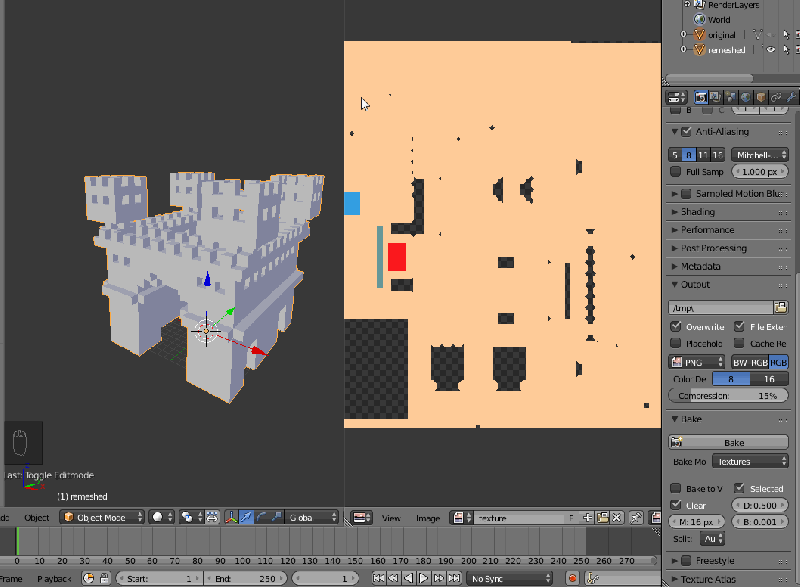Image resolution: width=800 pixels, height=587 pixels.
Task: Create a new image via the plus icon
Action: 589,518
